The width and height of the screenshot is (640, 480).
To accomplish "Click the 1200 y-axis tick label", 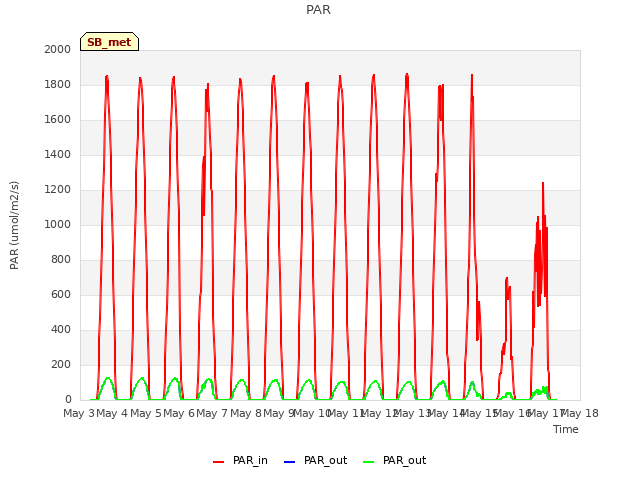I will [x=58, y=189].
